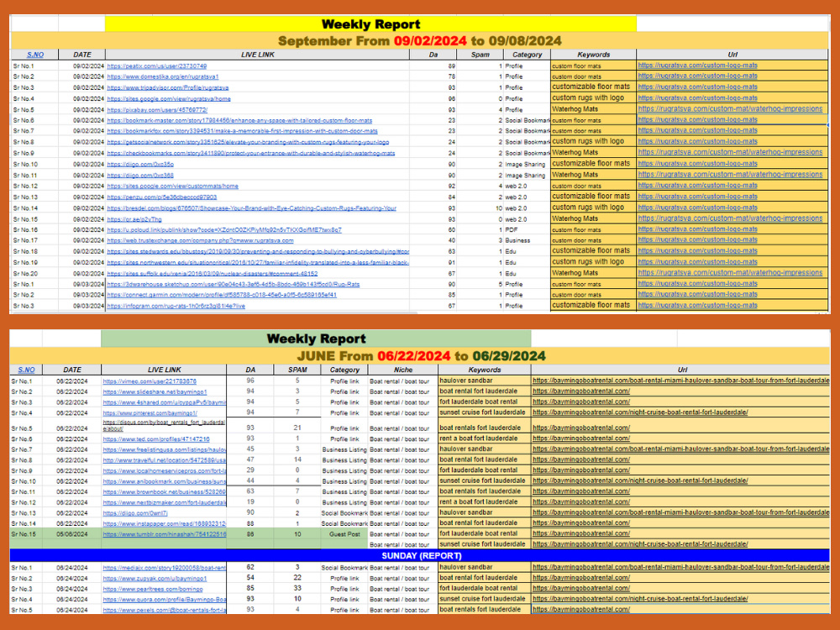Open the anibookmark.com business link
This screenshot has height=630, width=840.
(164, 481)
